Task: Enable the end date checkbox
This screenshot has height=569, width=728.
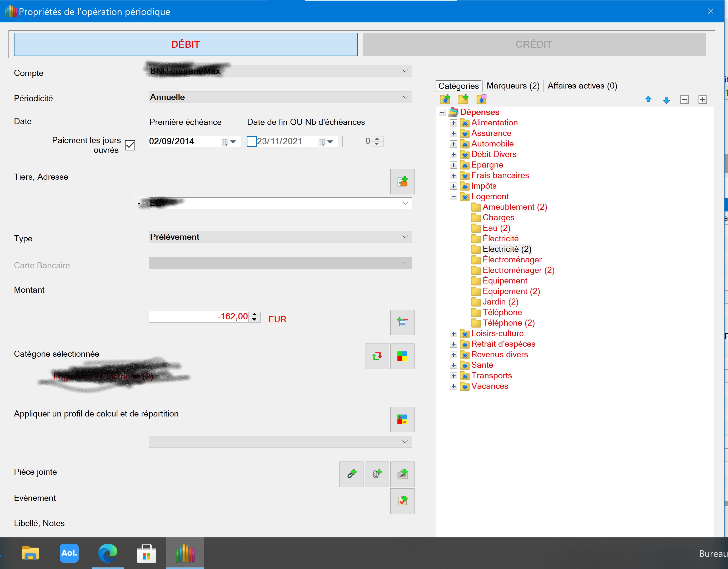Action: [252, 141]
